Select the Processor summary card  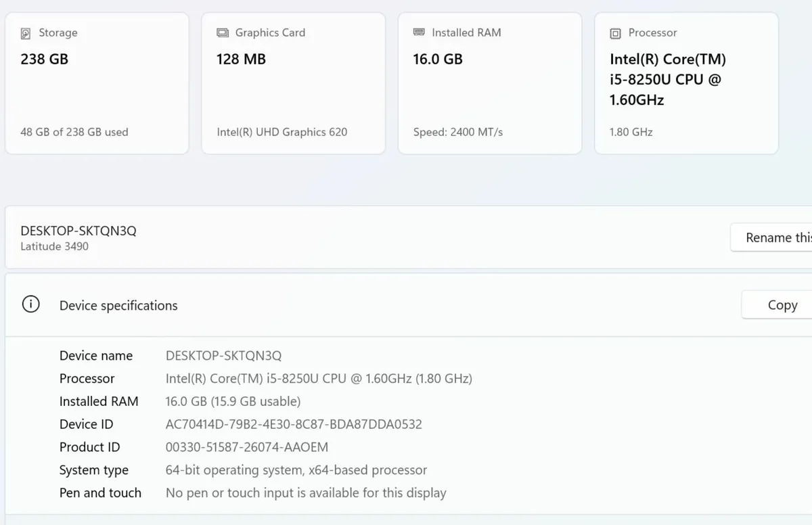pyautogui.click(x=686, y=81)
